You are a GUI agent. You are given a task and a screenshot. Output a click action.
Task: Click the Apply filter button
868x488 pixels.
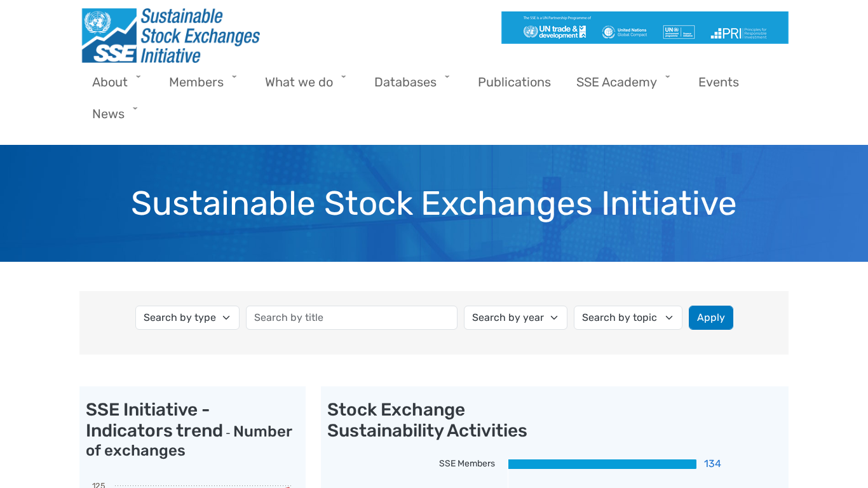click(710, 318)
